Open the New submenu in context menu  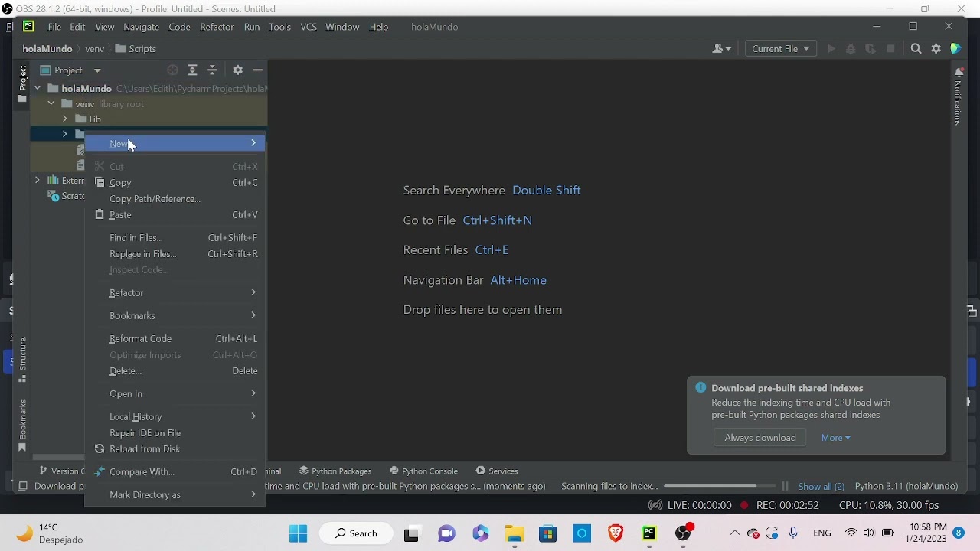[x=175, y=144]
